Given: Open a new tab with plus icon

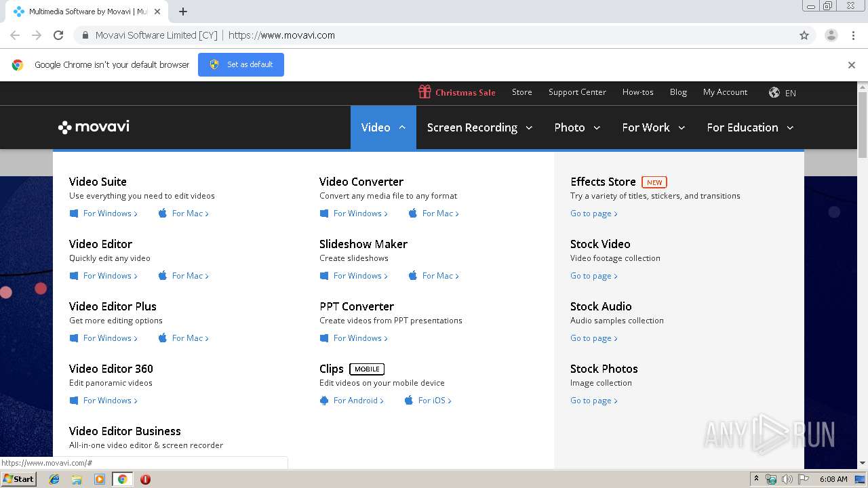Looking at the screenshot, I should tap(183, 12).
